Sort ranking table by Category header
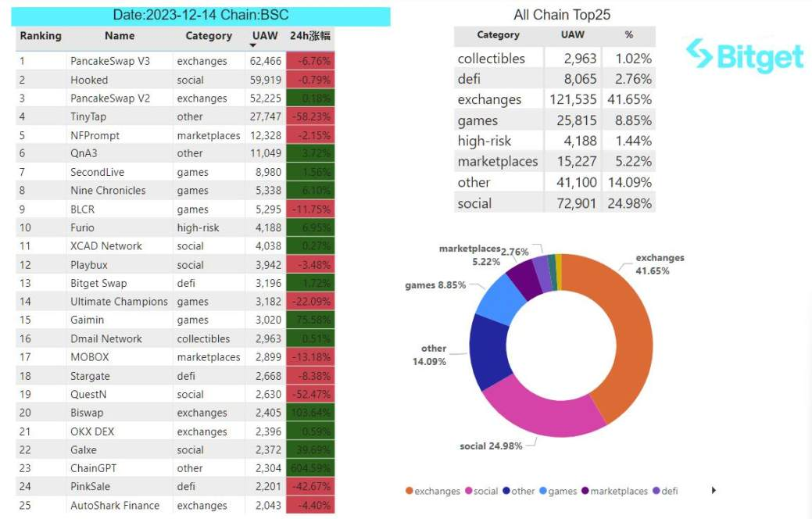 [x=209, y=36]
